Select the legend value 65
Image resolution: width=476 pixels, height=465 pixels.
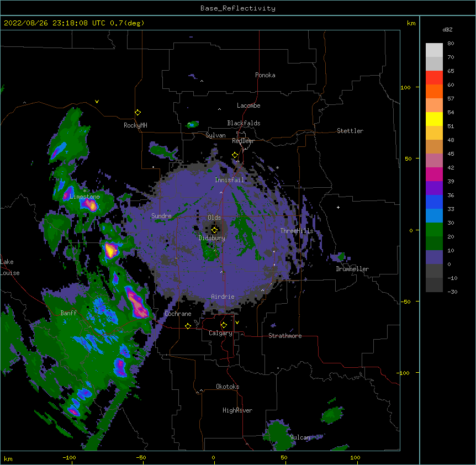pyautogui.click(x=451, y=71)
